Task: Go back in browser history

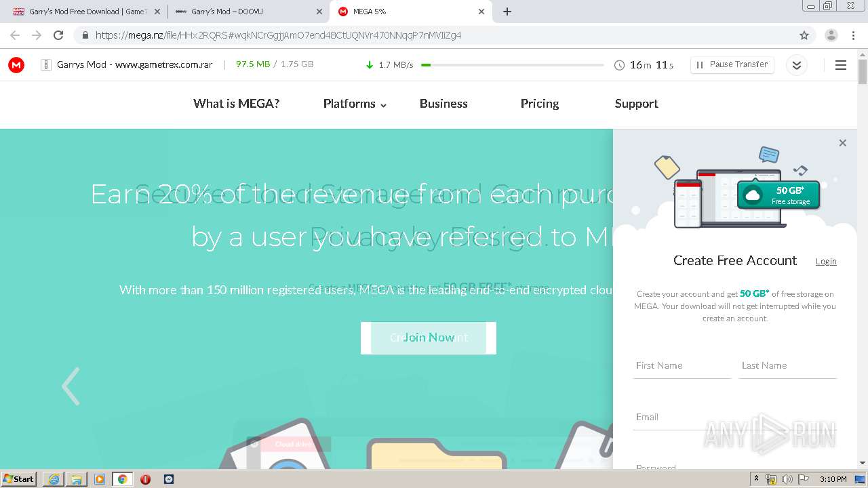Action: [15, 35]
